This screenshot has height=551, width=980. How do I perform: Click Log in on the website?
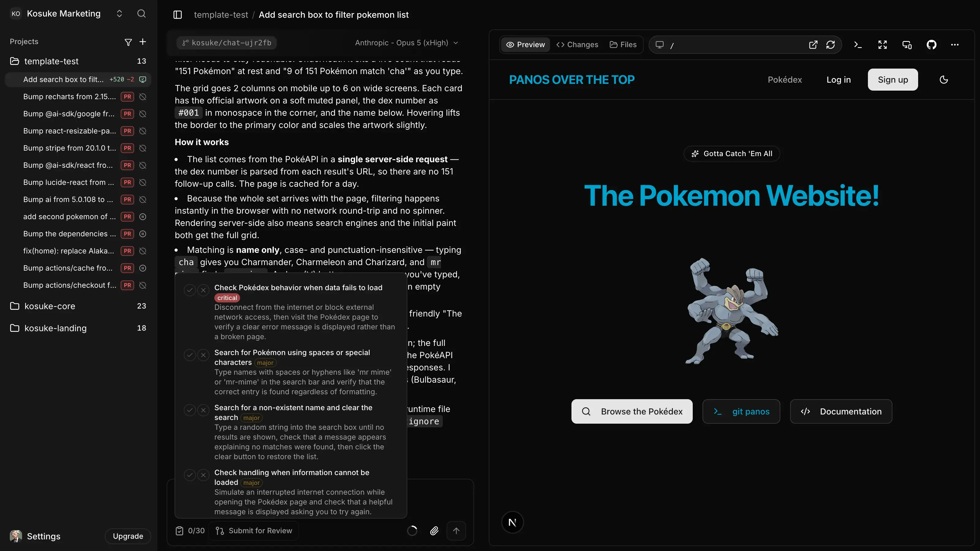pyautogui.click(x=839, y=80)
